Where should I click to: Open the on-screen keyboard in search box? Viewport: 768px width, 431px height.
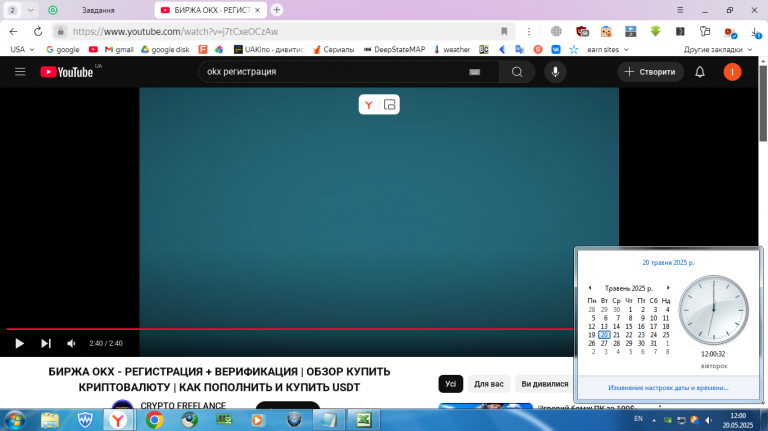pos(474,72)
